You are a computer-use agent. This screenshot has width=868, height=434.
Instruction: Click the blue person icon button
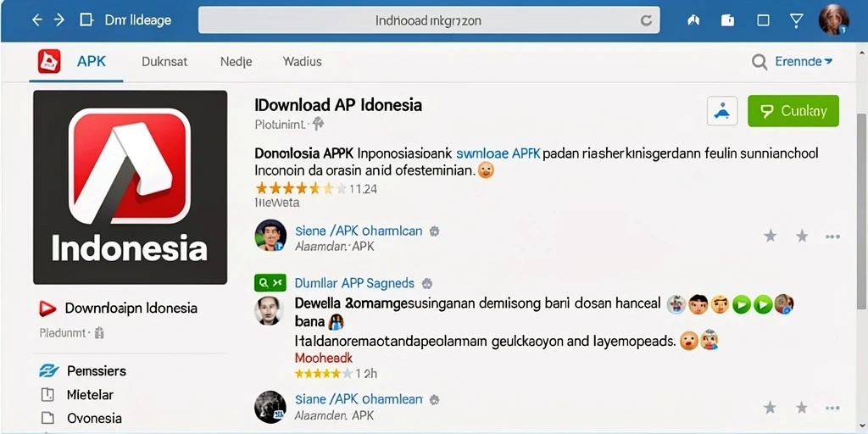(722, 111)
